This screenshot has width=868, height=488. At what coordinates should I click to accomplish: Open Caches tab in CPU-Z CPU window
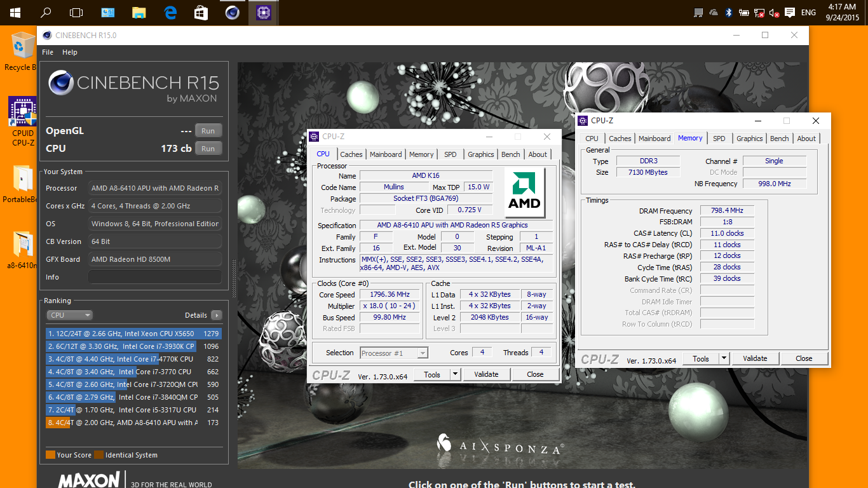point(351,154)
